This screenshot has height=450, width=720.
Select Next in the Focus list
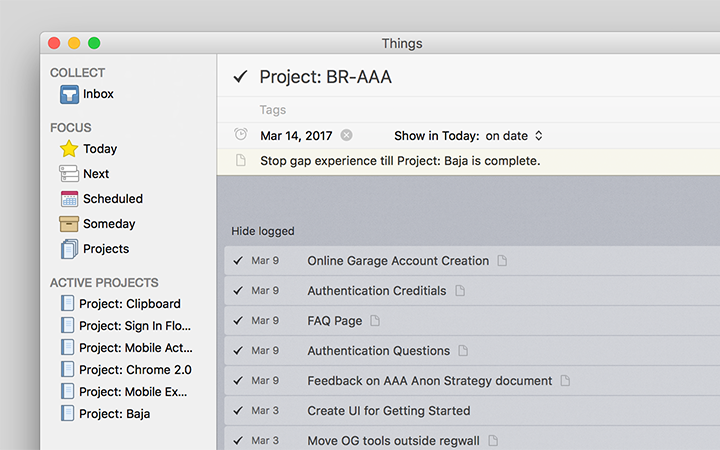coord(96,174)
